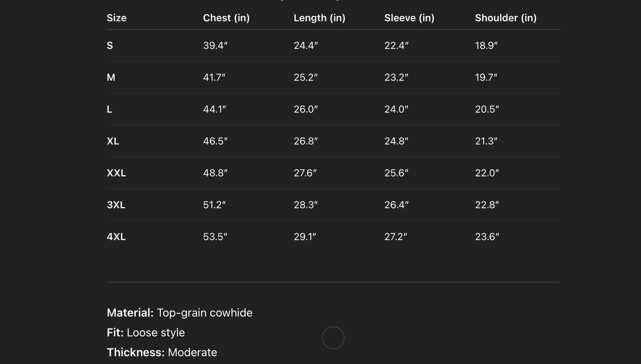Select the XXL size row label
The width and height of the screenshot is (641, 364).
116,173
